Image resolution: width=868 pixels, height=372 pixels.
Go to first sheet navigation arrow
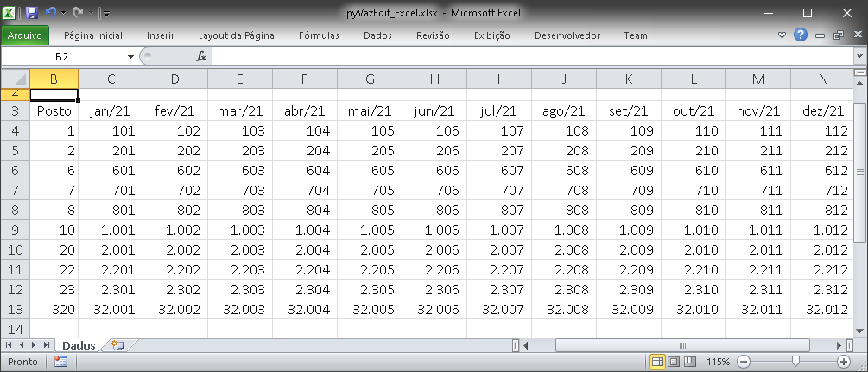tap(9, 345)
